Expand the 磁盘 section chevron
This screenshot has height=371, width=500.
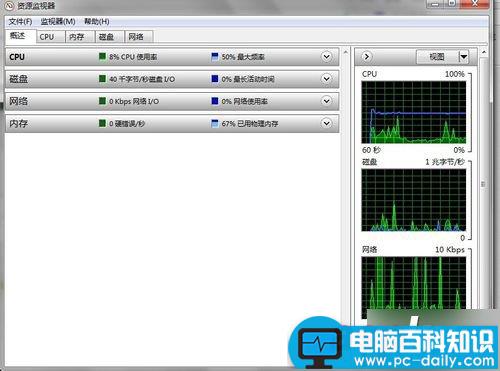point(327,79)
